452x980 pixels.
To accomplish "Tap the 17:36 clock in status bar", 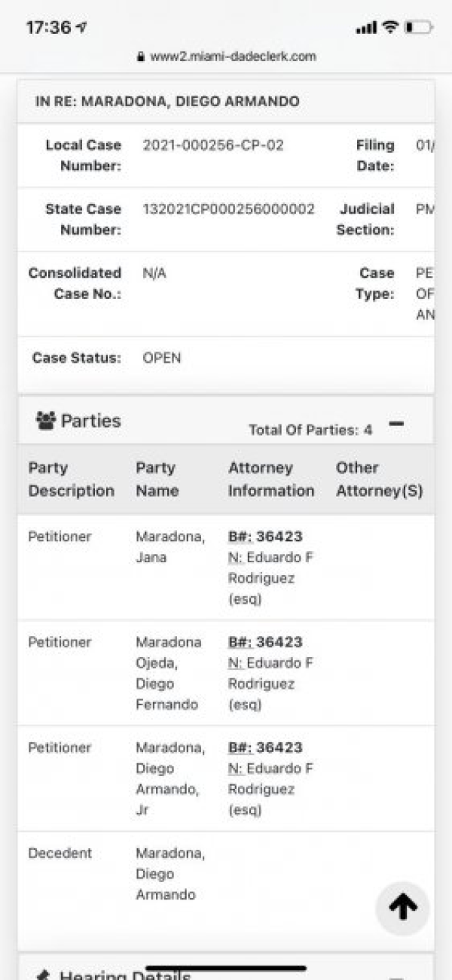I will tap(48, 28).
